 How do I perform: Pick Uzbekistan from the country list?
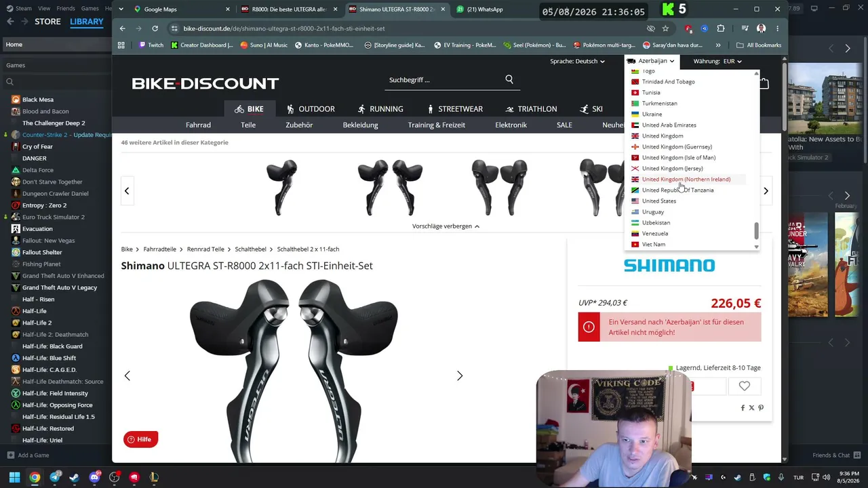pyautogui.click(x=656, y=223)
